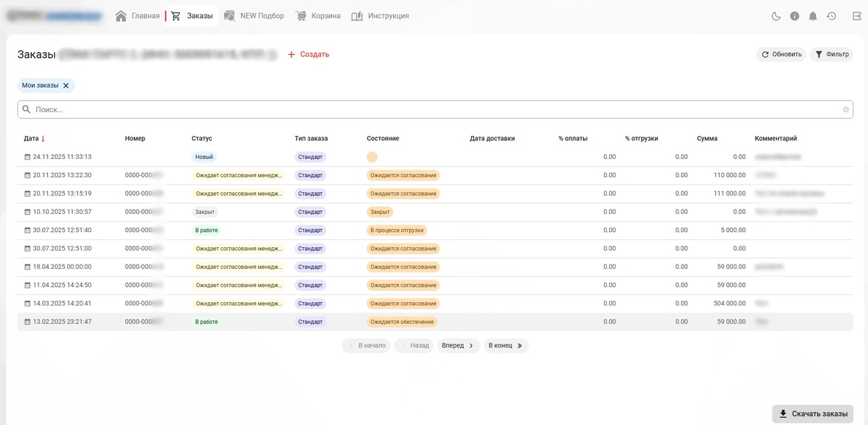Click the sum 5 000.00
The image size is (868, 425).
tap(733, 230)
